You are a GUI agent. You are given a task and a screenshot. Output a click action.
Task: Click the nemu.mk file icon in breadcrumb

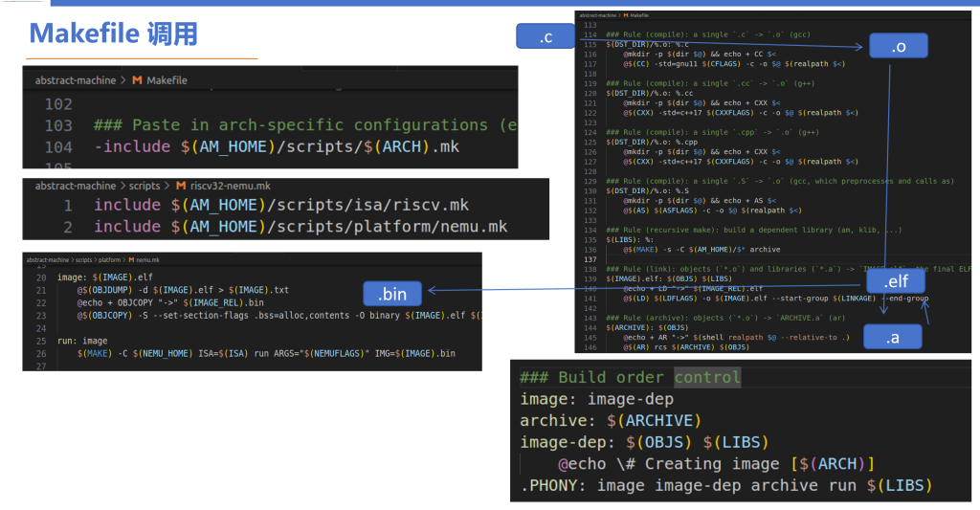(x=129, y=259)
